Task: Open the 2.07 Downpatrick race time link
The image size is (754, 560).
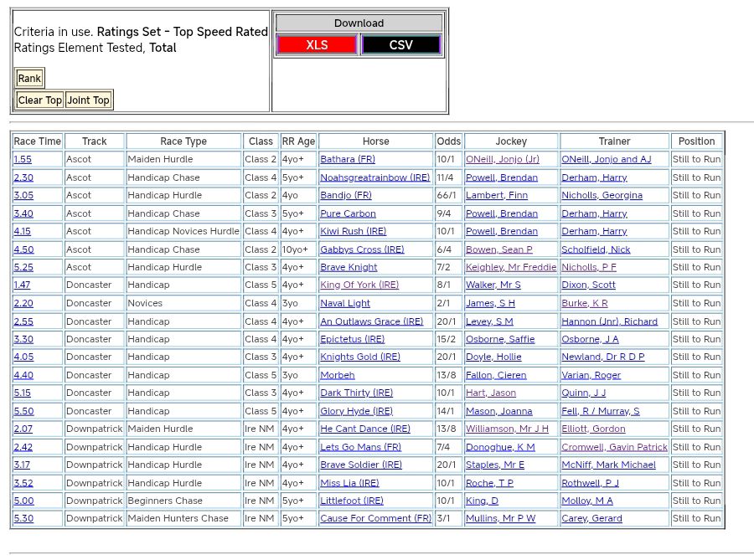Action: tap(23, 429)
